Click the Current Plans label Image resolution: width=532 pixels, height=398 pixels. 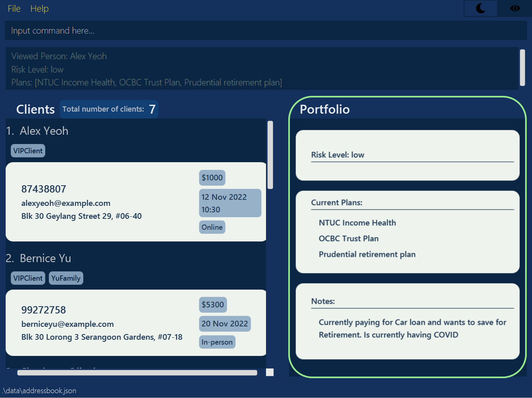pyautogui.click(x=337, y=203)
